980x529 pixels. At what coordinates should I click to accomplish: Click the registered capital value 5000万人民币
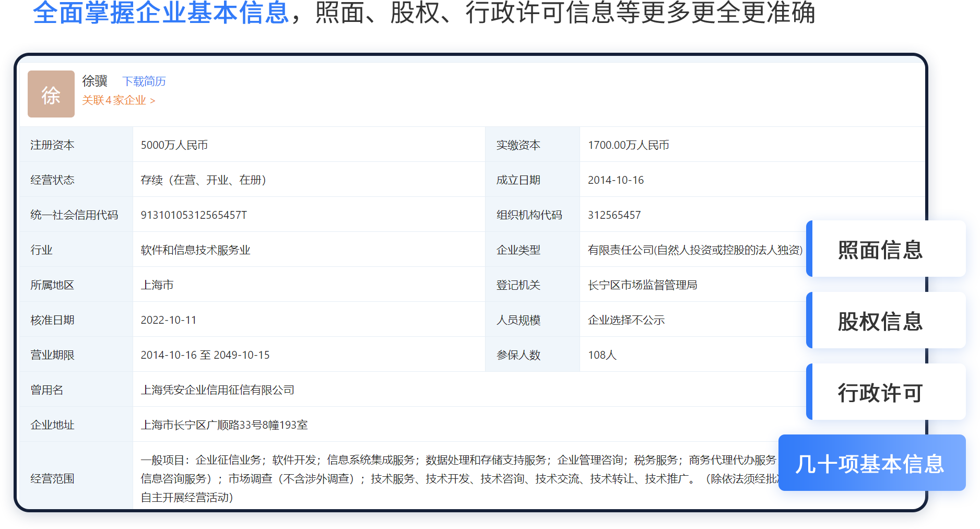(174, 145)
